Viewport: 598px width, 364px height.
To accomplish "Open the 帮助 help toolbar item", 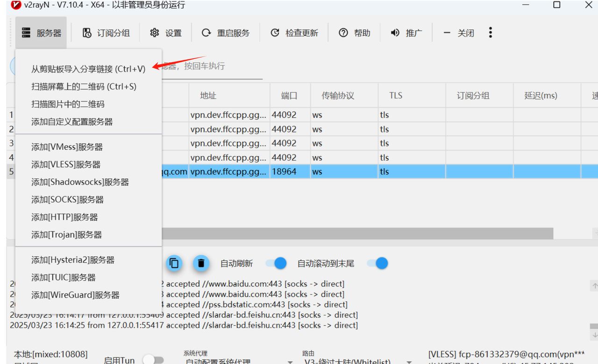I will (x=355, y=33).
